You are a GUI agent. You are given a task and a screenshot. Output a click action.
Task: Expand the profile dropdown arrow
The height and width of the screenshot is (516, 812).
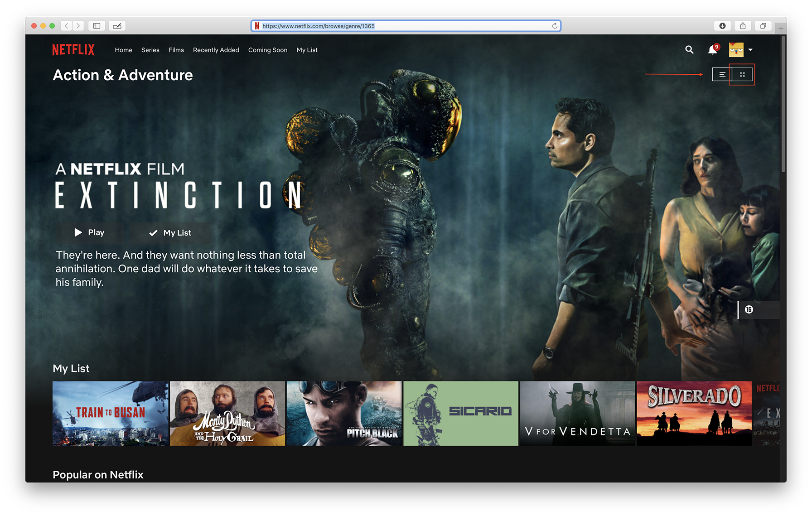(750, 50)
